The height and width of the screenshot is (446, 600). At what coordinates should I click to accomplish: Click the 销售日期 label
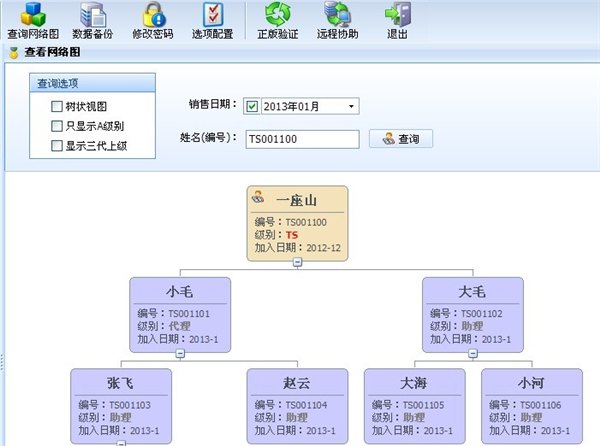[x=213, y=104]
